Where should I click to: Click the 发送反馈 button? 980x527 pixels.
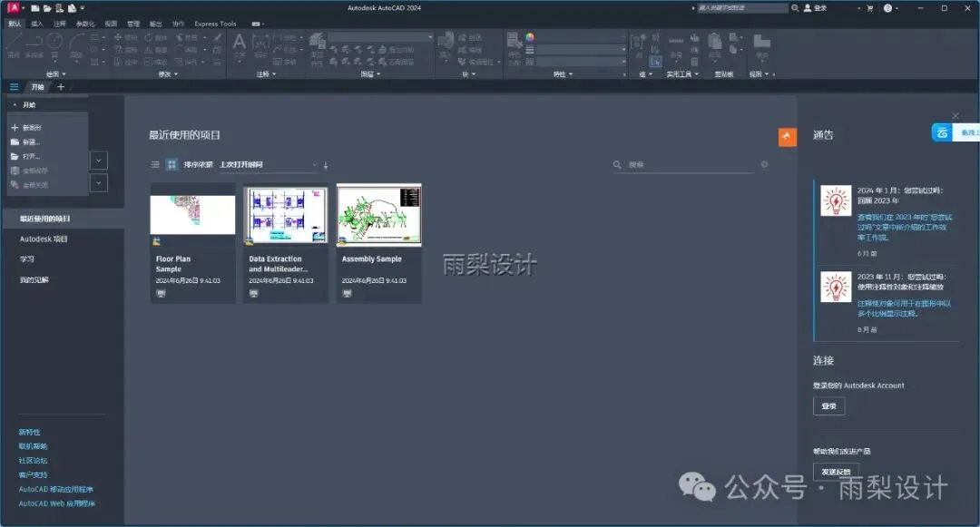pyautogui.click(x=836, y=472)
